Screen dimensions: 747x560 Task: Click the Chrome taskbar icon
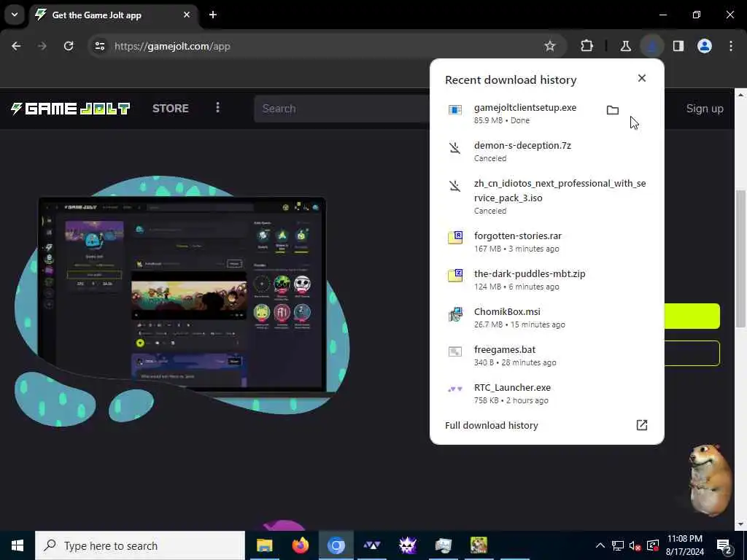click(x=336, y=545)
